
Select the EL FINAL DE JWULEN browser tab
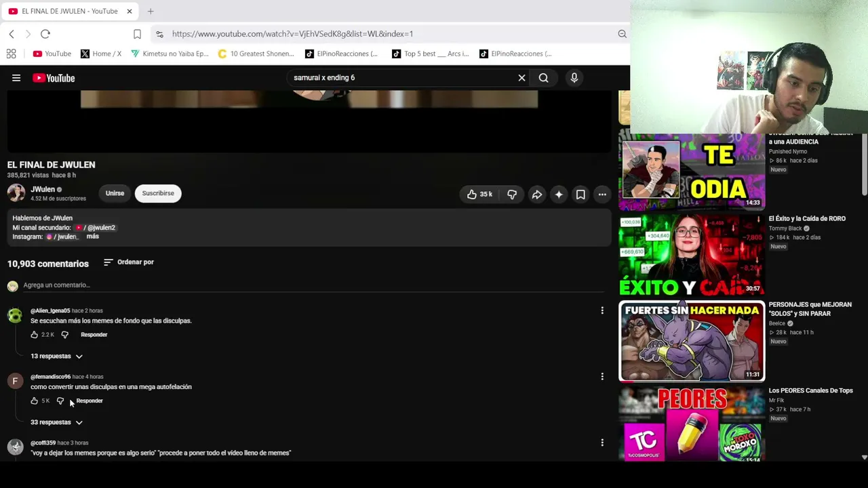coord(69,11)
